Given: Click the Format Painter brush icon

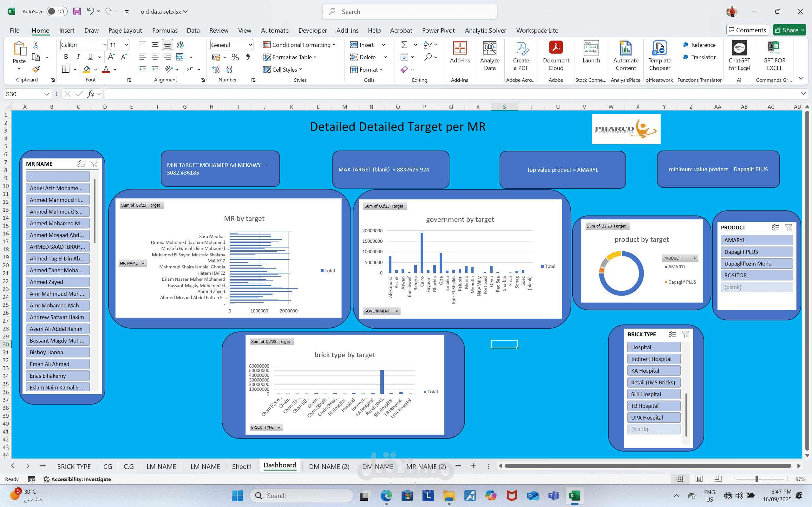Looking at the screenshot, I should [x=36, y=69].
